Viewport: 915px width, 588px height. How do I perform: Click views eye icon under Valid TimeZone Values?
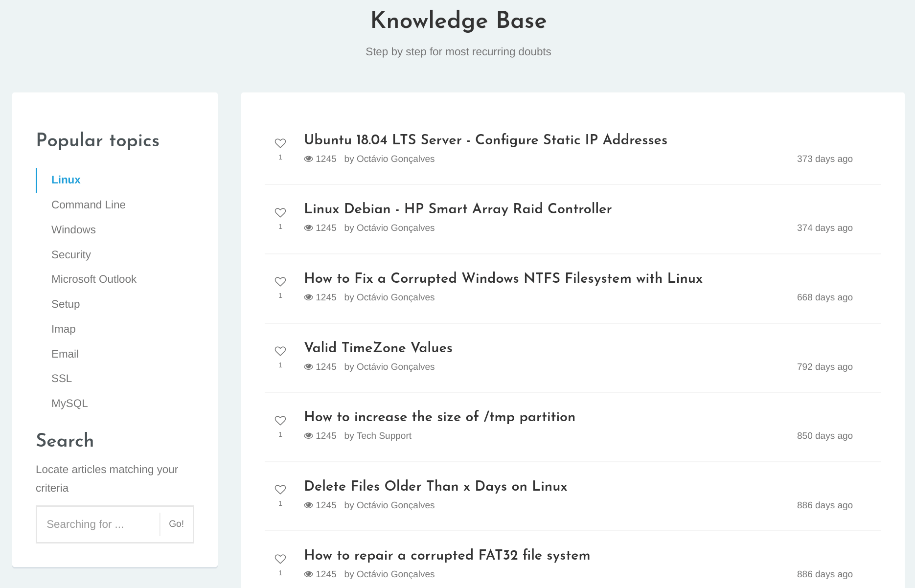tap(308, 367)
